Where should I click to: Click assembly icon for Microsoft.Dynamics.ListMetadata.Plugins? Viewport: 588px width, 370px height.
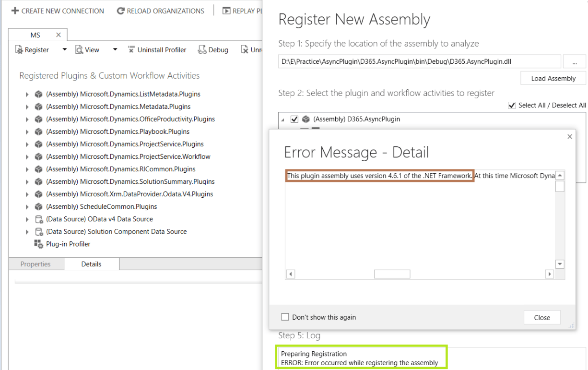coord(39,94)
